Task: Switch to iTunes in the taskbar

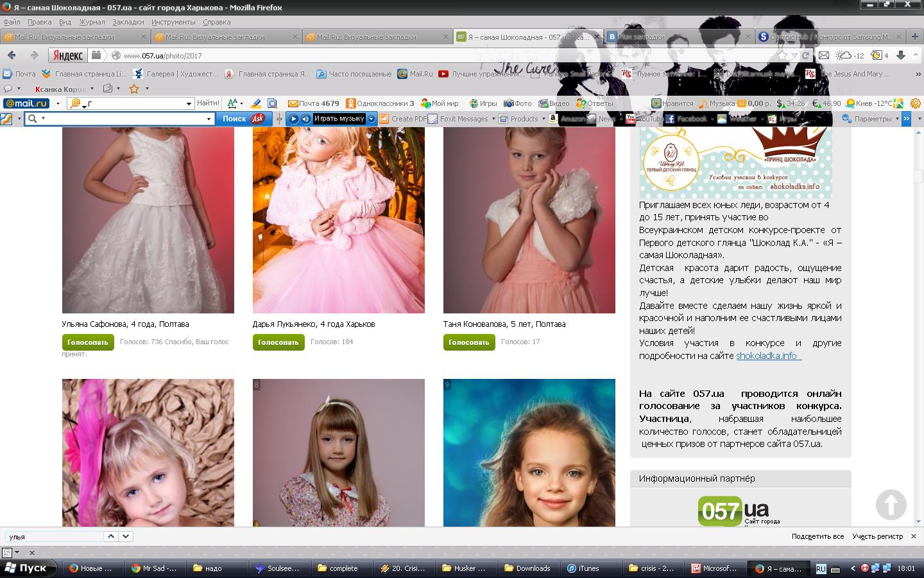Action: pos(590,568)
